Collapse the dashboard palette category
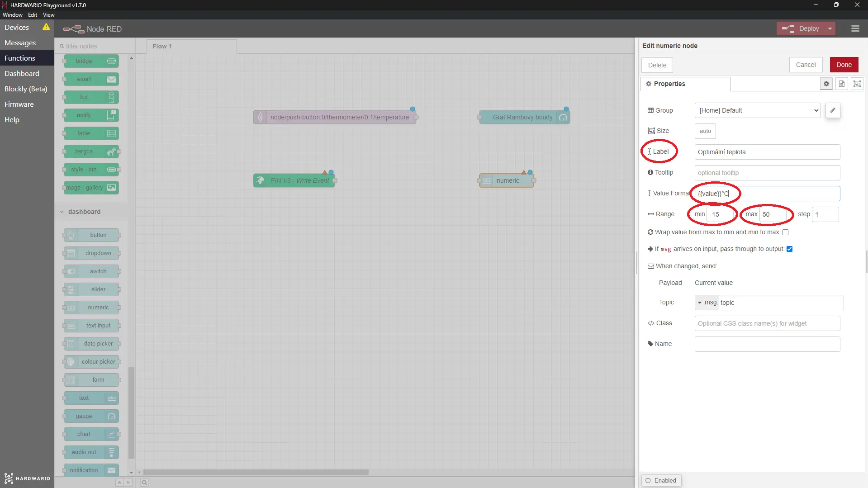Image resolution: width=868 pixels, height=488 pixels. point(91,212)
